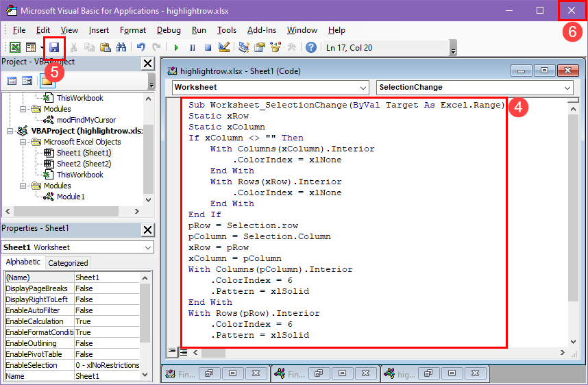Image resolution: width=588 pixels, height=385 pixels.
Task: Switch to Full Module View in the code window
Action: coord(184,352)
